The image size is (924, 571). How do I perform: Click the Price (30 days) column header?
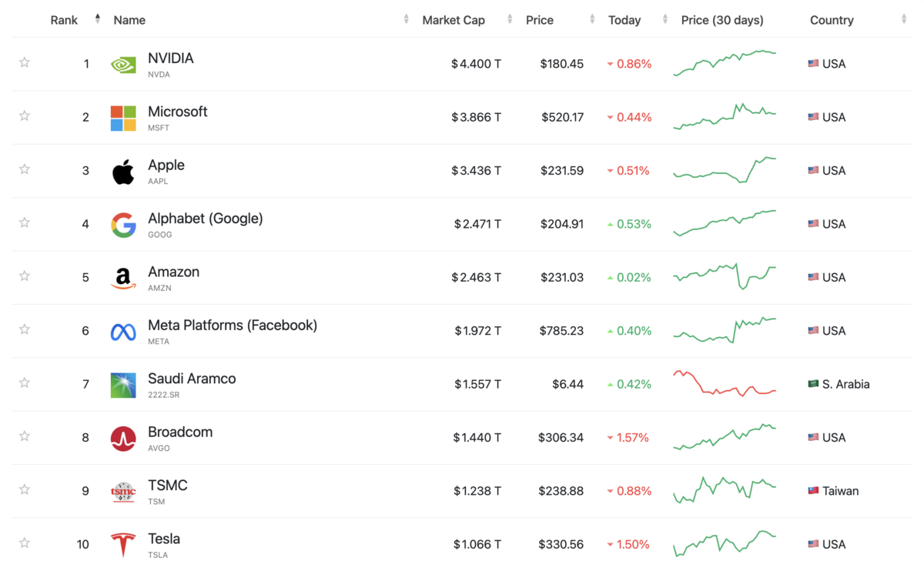[722, 20]
